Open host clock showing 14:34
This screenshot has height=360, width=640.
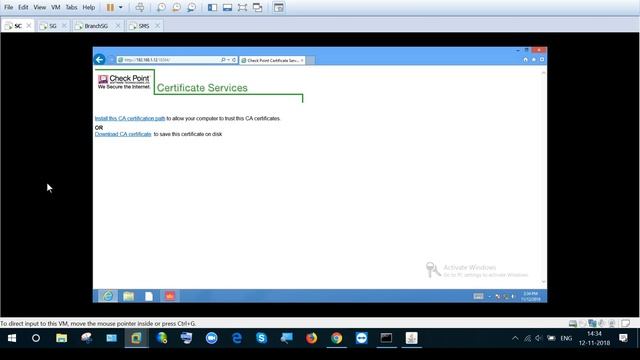point(594,338)
